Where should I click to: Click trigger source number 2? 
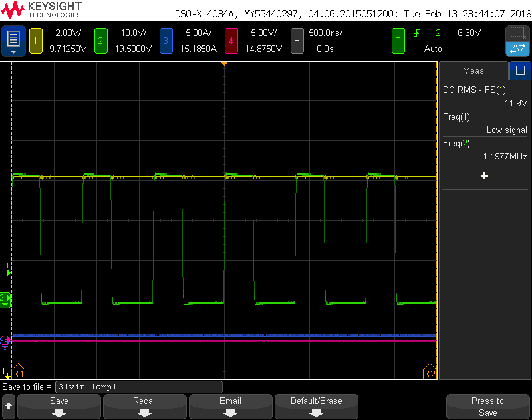(x=438, y=33)
